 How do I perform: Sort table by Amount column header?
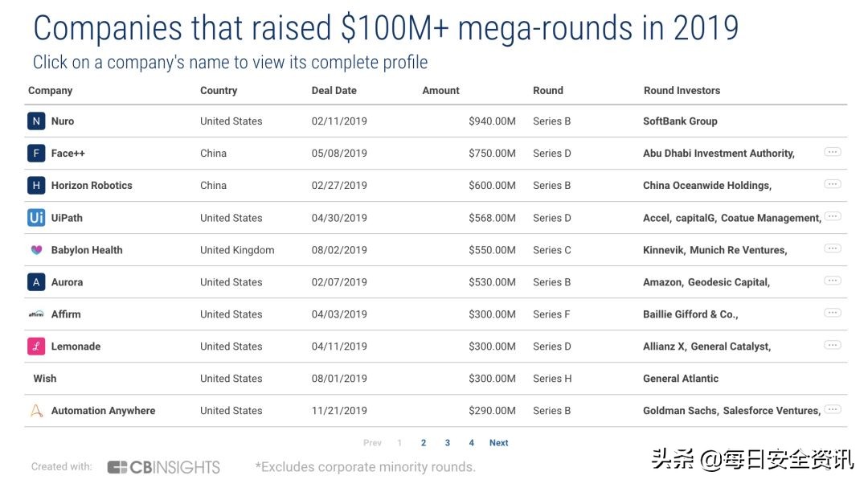click(440, 91)
